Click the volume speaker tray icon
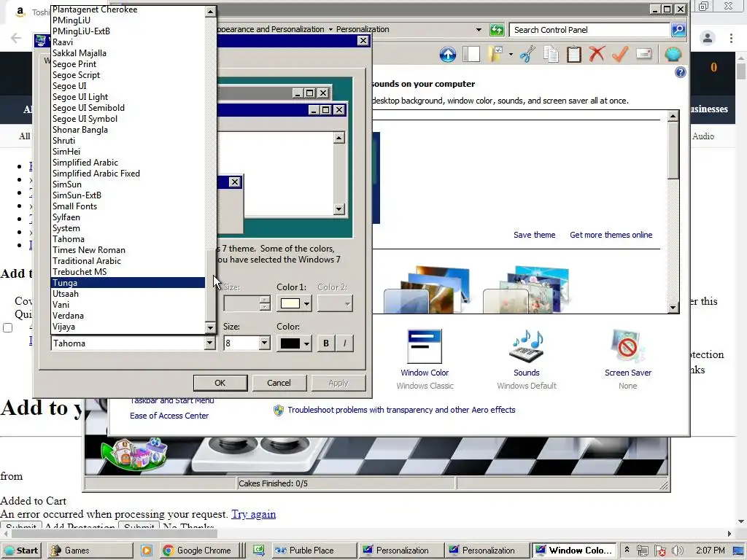 [x=678, y=551]
